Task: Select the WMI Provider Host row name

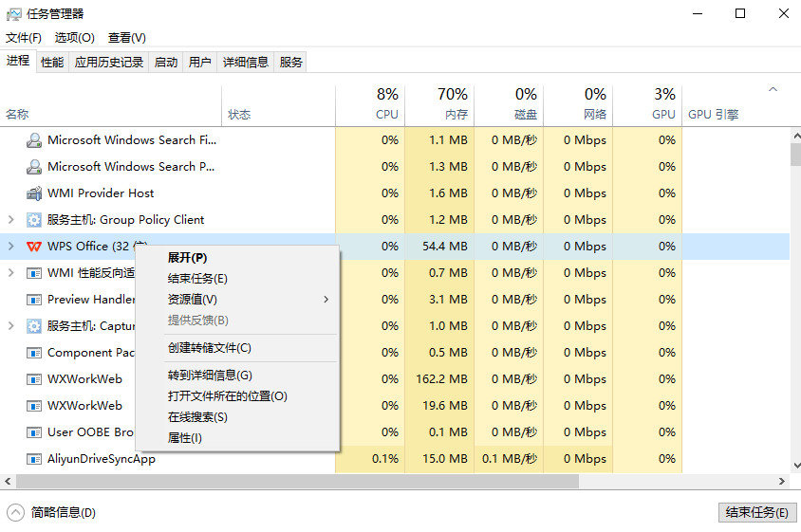Action: click(x=101, y=193)
